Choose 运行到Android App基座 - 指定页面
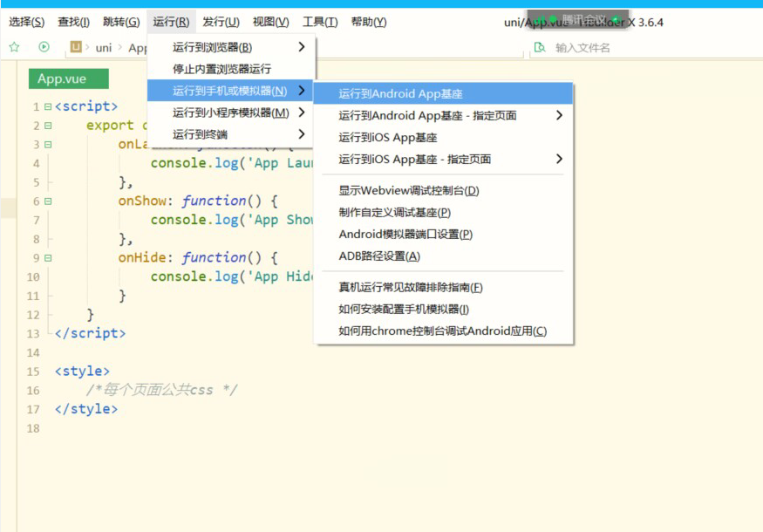This screenshot has width=763, height=532. (x=443, y=115)
